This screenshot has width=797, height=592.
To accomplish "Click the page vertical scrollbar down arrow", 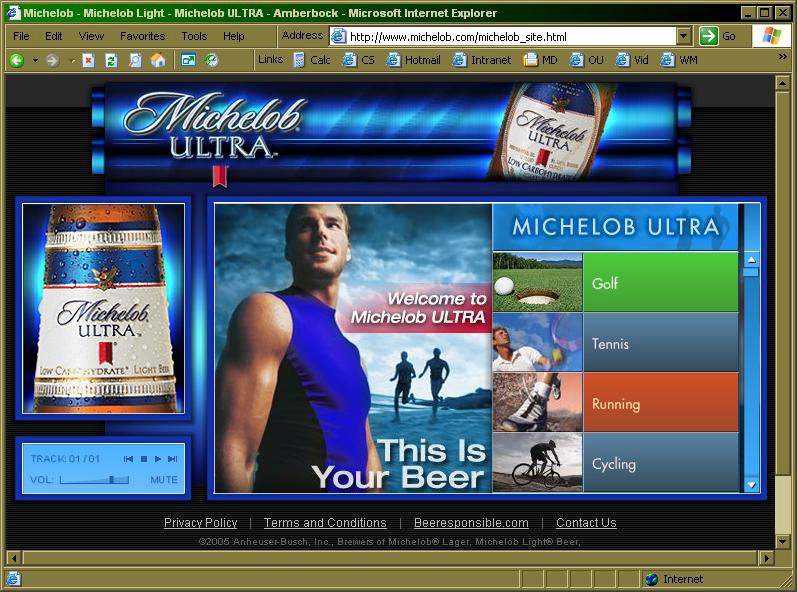I will click(x=782, y=542).
